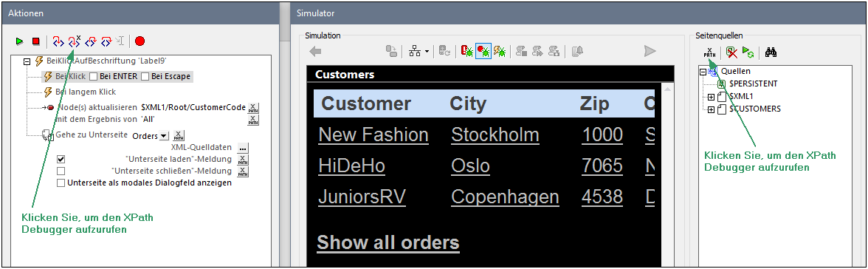The image size is (868, 269).
Task: Toggle the lightning event bug icon
Action: point(499,52)
